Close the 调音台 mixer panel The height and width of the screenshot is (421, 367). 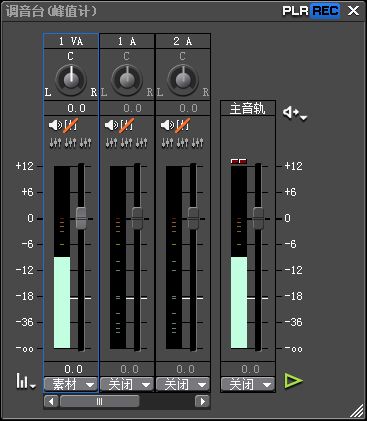coord(353,11)
